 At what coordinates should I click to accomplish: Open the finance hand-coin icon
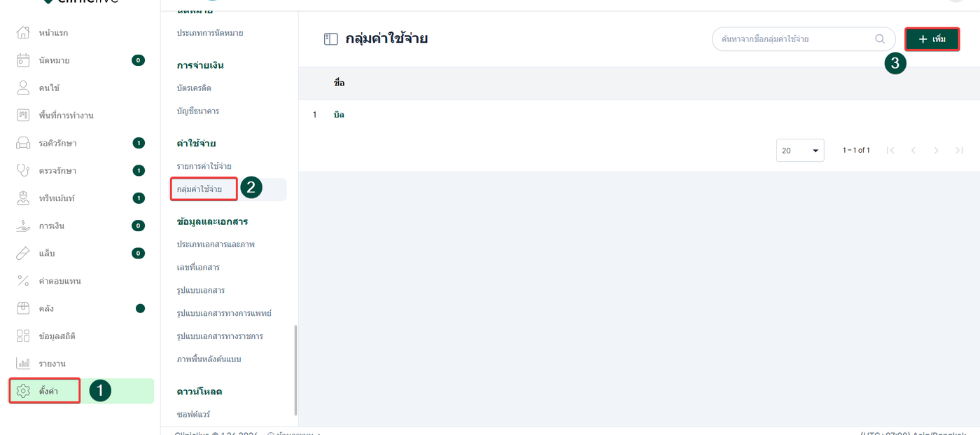pyautogui.click(x=23, y=226)
